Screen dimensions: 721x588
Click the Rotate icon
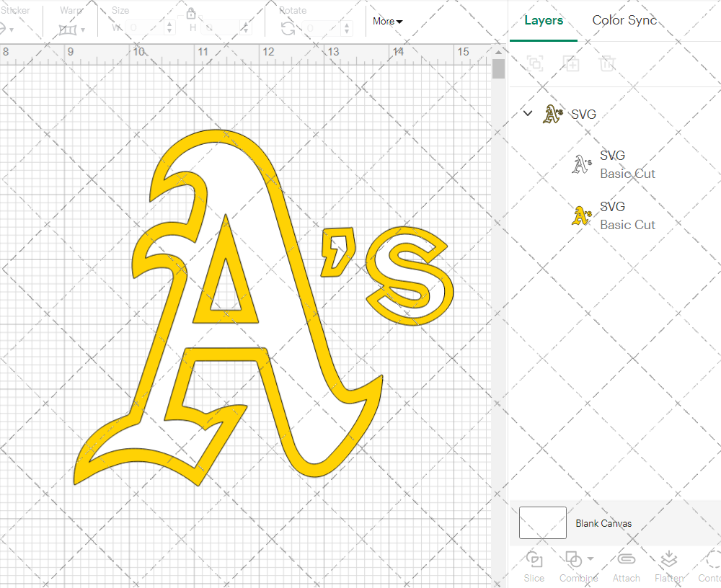point(288,29)
